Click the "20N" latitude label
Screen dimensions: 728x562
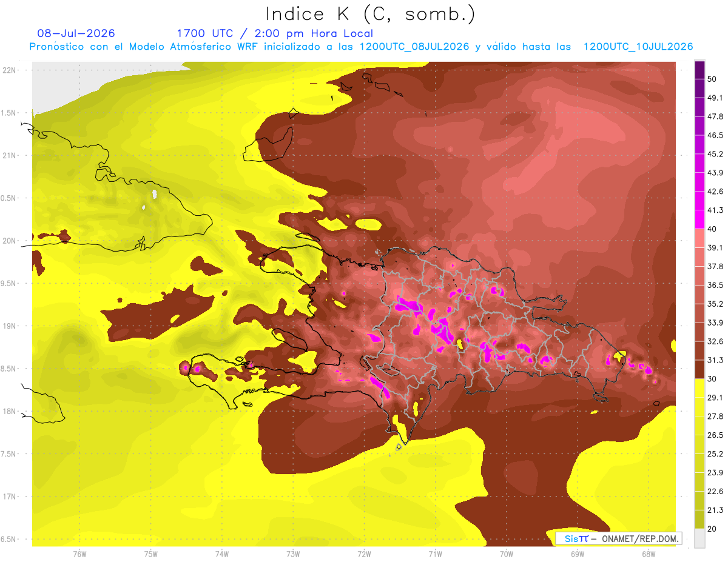pyautogui.click(x=10, y=241)
